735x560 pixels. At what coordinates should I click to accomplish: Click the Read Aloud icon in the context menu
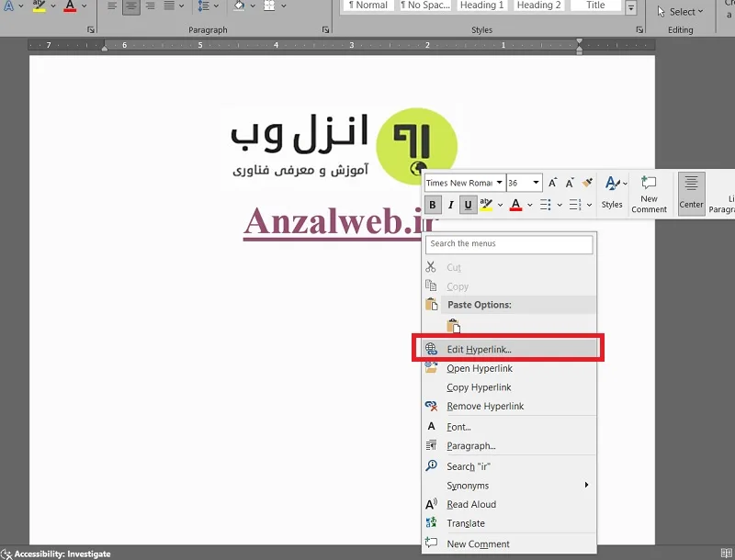coord(431,504)
